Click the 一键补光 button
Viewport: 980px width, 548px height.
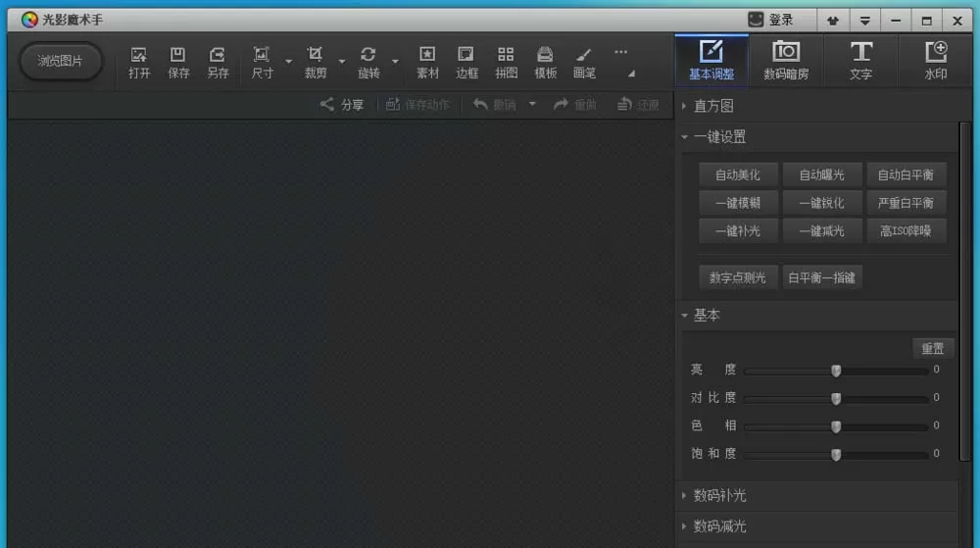pos(738,231)
